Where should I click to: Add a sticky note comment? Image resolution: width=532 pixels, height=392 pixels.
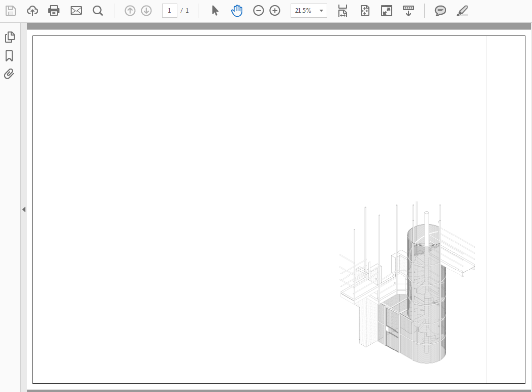tap(441, 11)
